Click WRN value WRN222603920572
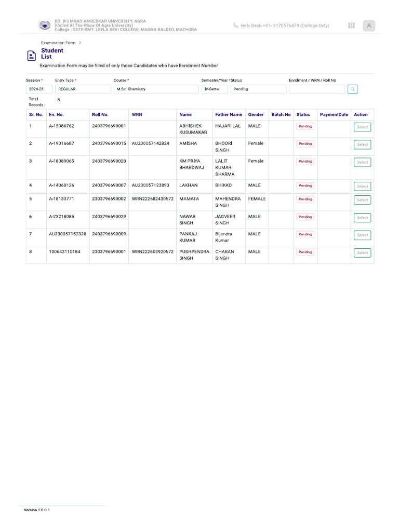This screenshot has height=532, width=399. (153, 252)
